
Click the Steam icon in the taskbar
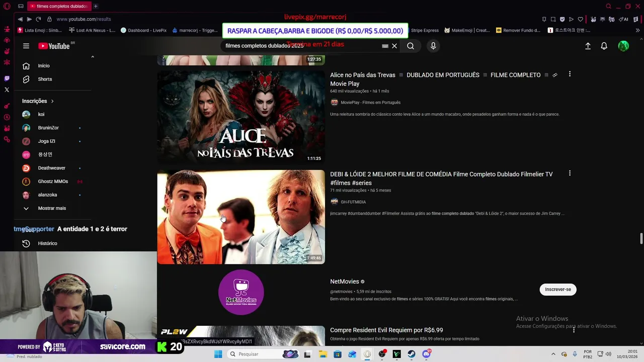(x=412, y=354)
